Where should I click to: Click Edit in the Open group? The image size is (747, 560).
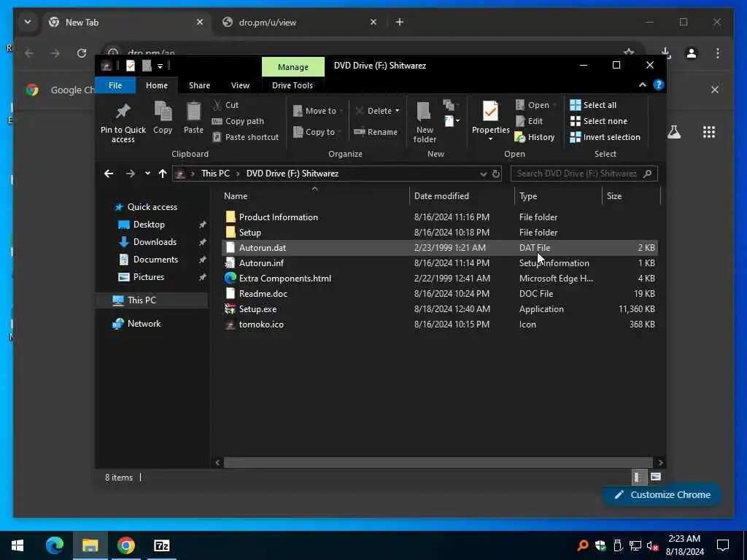click(530, 121)
